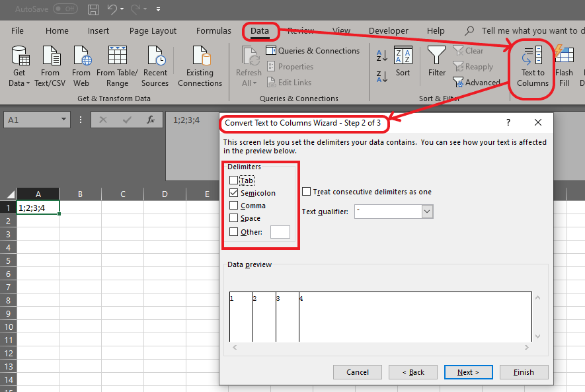
Task: Uncheck the Semicolon delimiter
Action: [x=233, y=193]
